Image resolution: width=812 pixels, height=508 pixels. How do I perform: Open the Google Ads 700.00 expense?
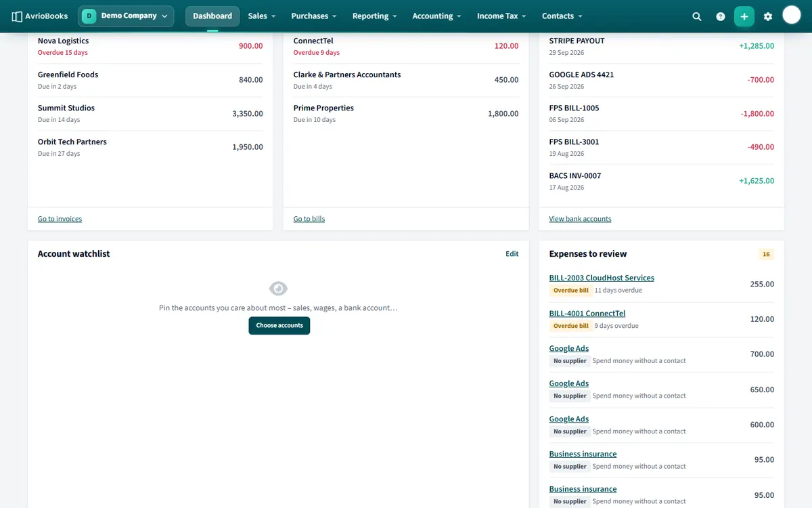pos(569,349)
